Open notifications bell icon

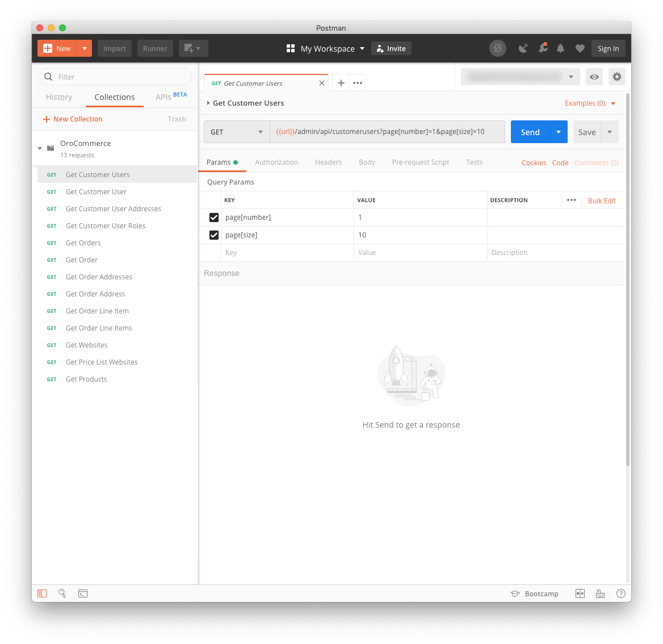tap(561, 49)
